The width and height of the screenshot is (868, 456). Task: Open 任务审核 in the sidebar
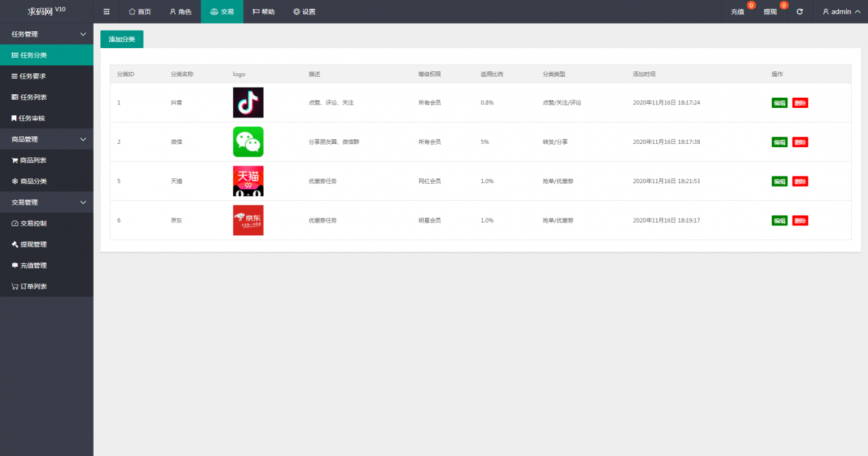(x=47, y=118)
